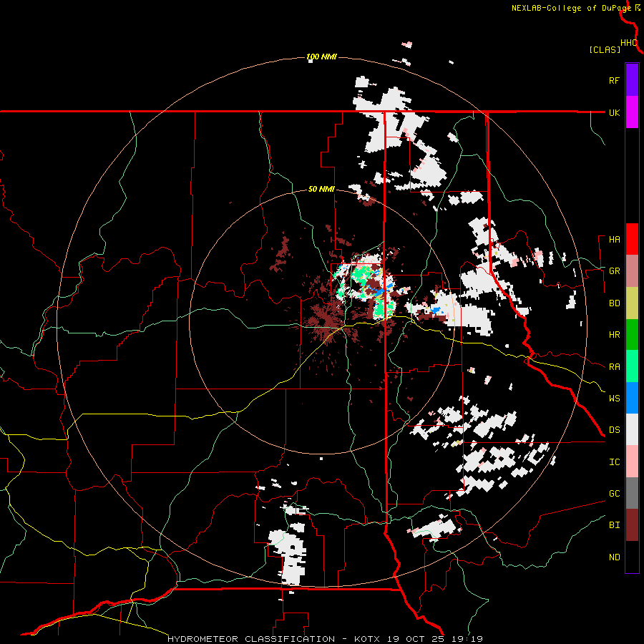This screenshot has height=644, width=644.
Task: Click the purple RF legend color swatch
Action: point(632,80)
